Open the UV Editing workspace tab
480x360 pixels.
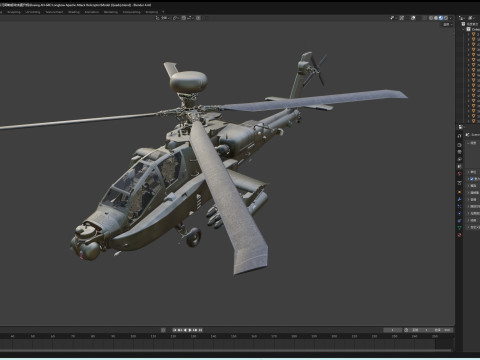coord(33,12)
